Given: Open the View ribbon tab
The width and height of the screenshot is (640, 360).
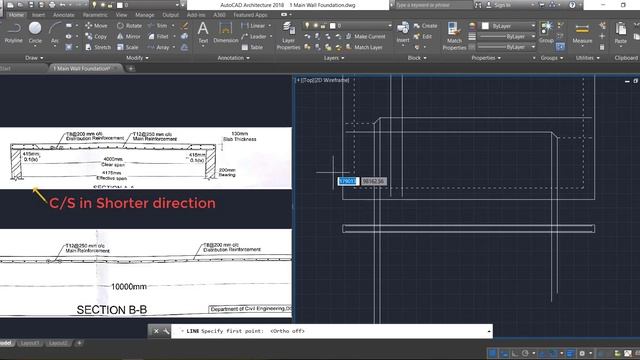Looking at the screenshot, I should pos(121,15).
